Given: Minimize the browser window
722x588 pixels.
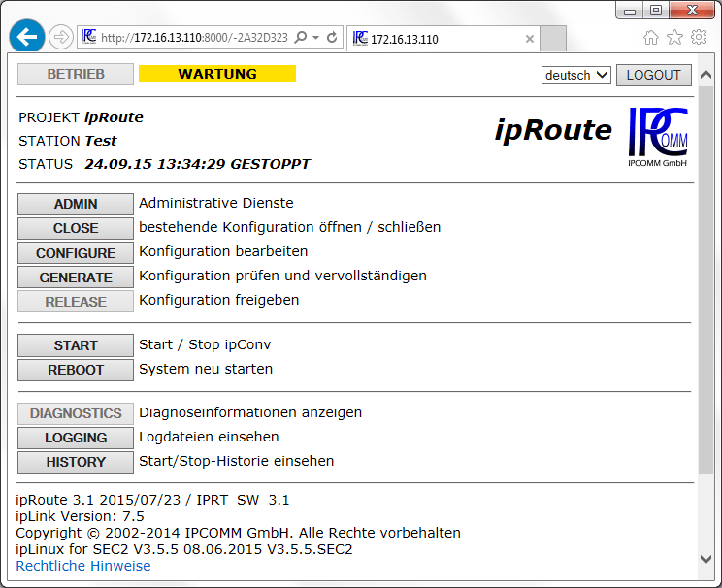Looking at the screenshot, I should point(630,11).
